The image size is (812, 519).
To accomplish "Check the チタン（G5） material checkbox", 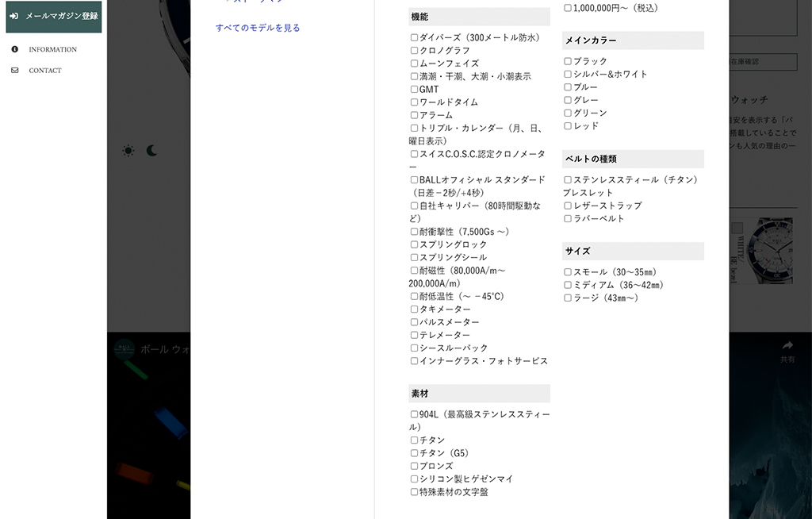I will [x=414, y=453].
